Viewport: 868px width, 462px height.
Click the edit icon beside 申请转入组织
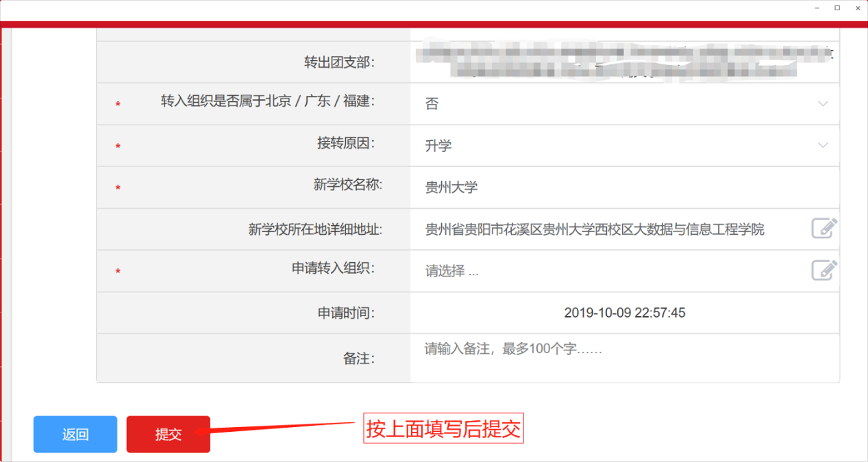[x=824, y=270]
